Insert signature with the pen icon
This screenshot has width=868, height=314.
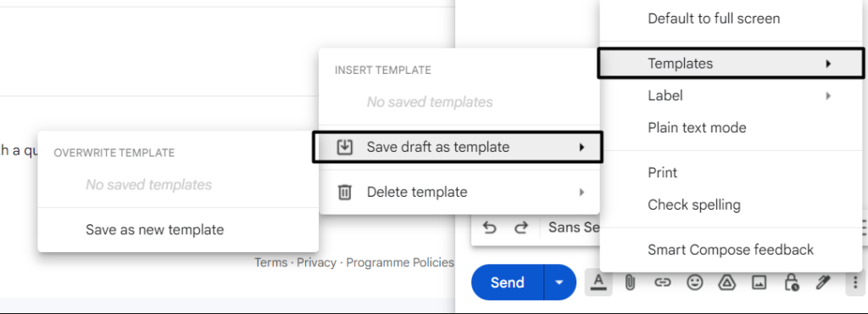click(823, 283)
